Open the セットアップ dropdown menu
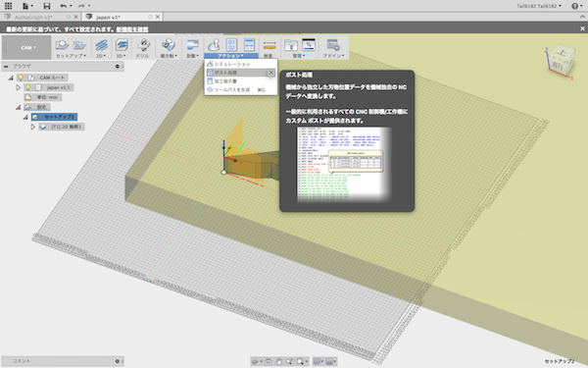This screenshot has height=368, width=588. coord(71,56)
